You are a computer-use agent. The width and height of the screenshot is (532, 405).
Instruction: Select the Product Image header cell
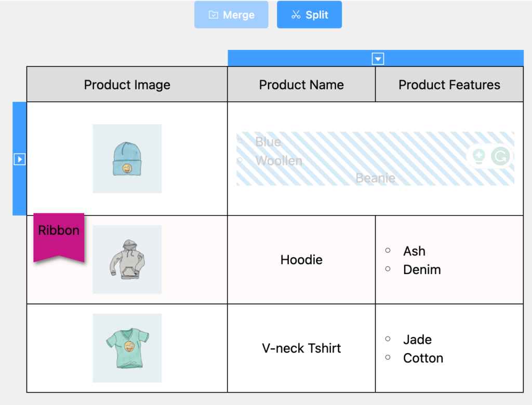(127, 84)
